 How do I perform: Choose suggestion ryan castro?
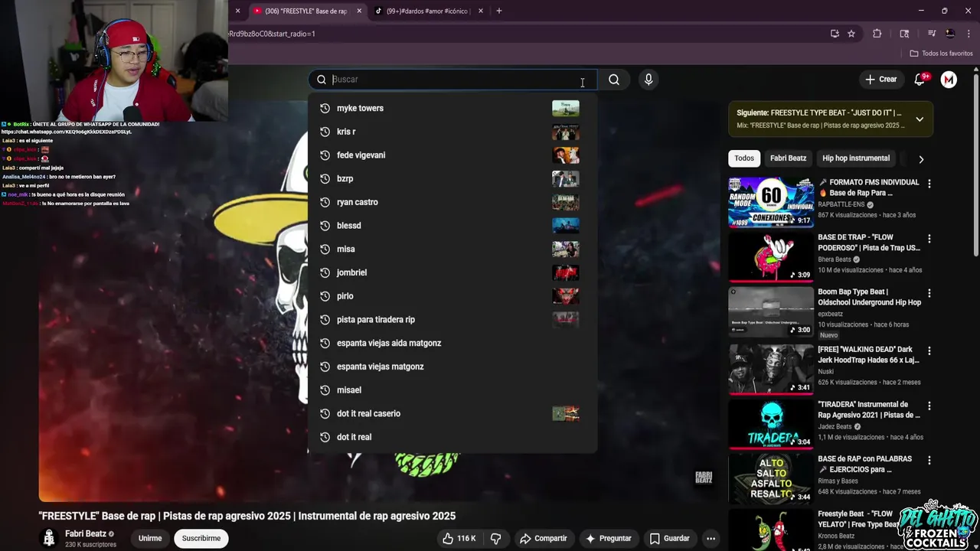pos(452,202)
